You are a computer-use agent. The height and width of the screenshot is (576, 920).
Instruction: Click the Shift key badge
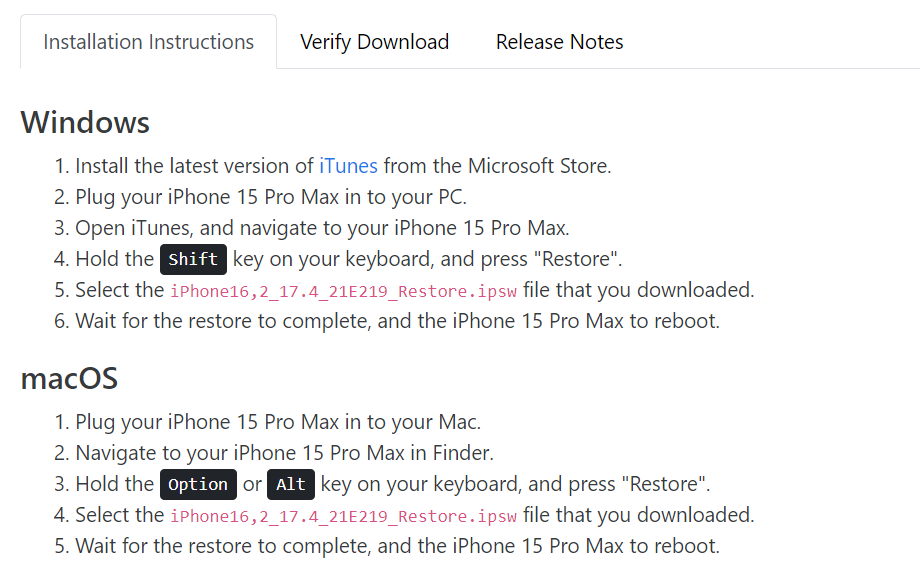tap(193, 260)
